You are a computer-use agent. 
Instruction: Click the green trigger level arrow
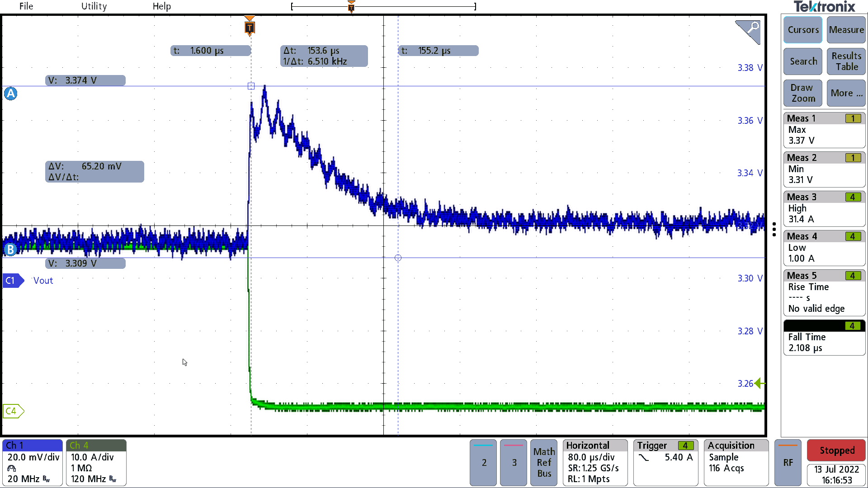[x=760, y=383]
